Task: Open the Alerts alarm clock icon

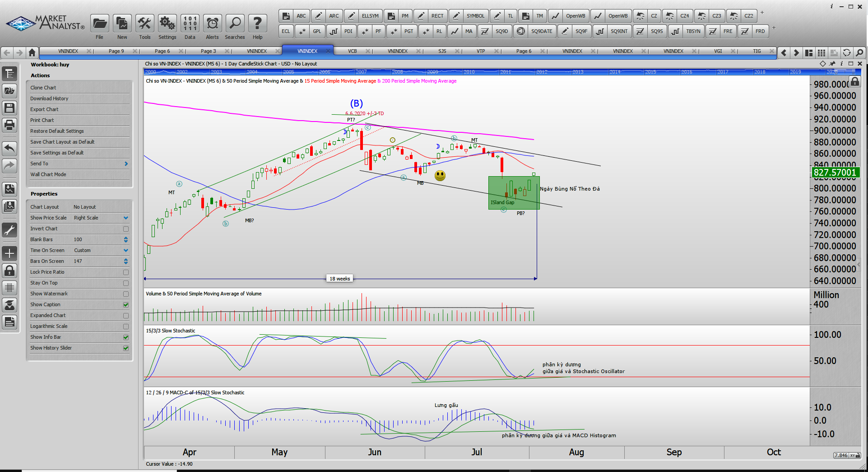Action: click(212, 23)
